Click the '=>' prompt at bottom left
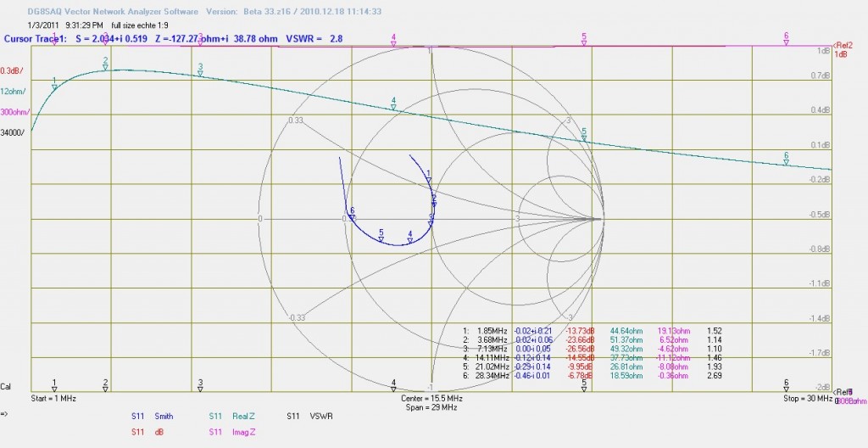The image size is (868, 448). coord(4,413)
